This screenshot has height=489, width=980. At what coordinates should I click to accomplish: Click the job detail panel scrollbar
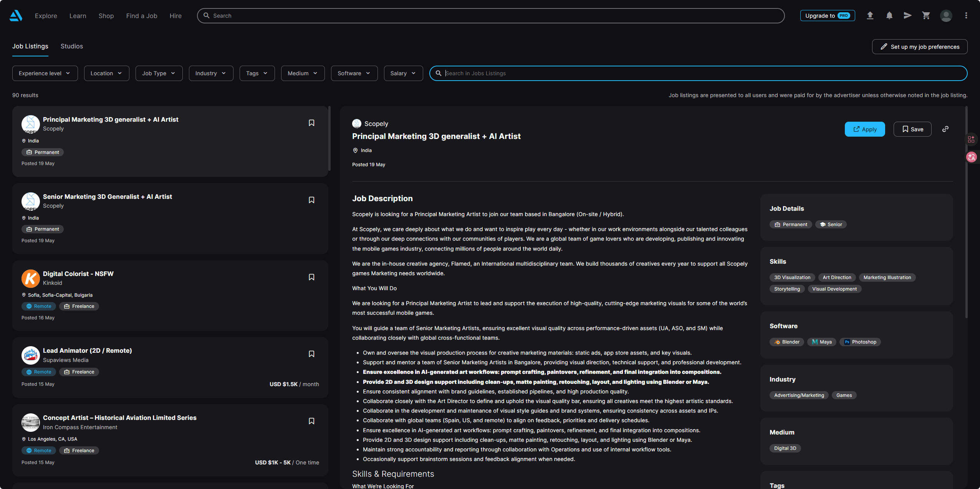[x=966, y=212]
